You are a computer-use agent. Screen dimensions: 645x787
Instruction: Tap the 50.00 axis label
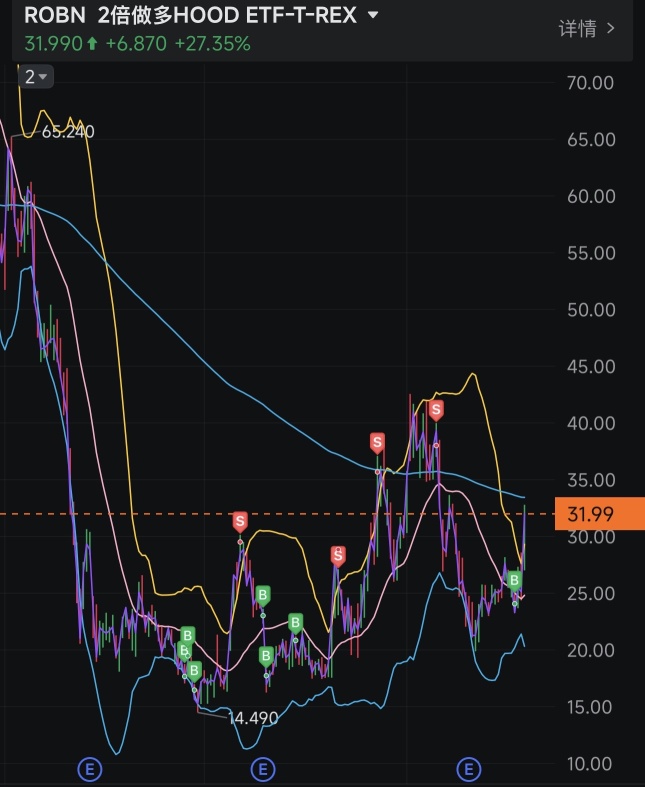coord(591,310)
